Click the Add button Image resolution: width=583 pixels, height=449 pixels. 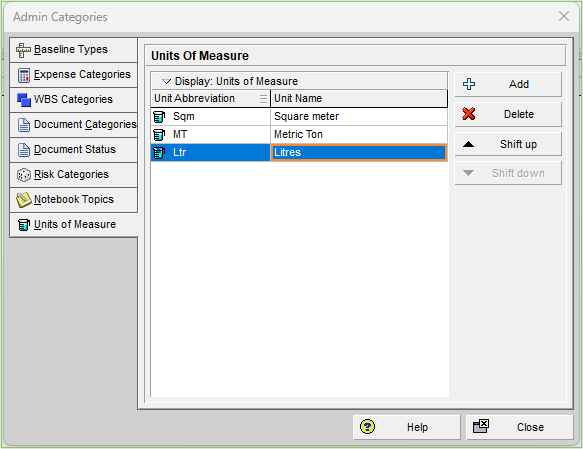click(x=508, y=84)
